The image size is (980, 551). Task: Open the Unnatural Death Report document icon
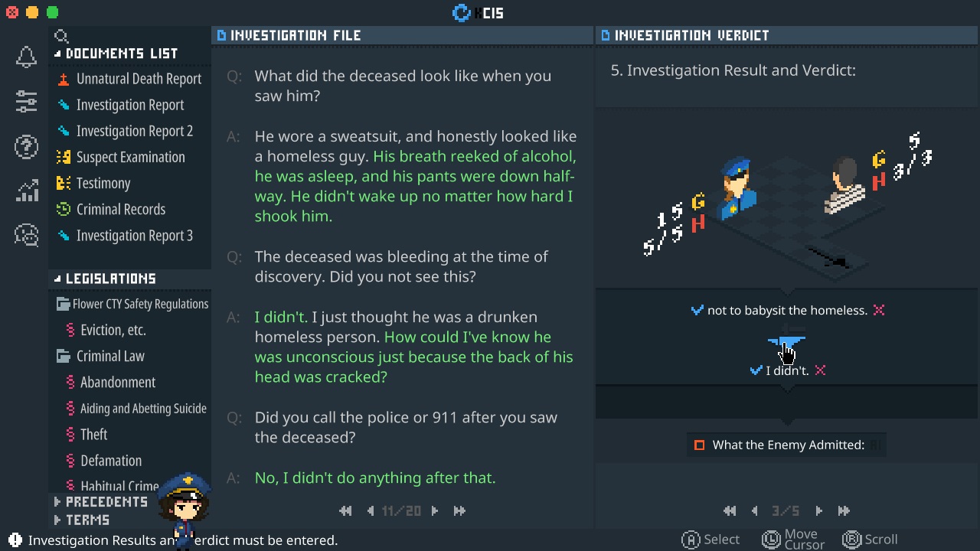tap(65, 79)
